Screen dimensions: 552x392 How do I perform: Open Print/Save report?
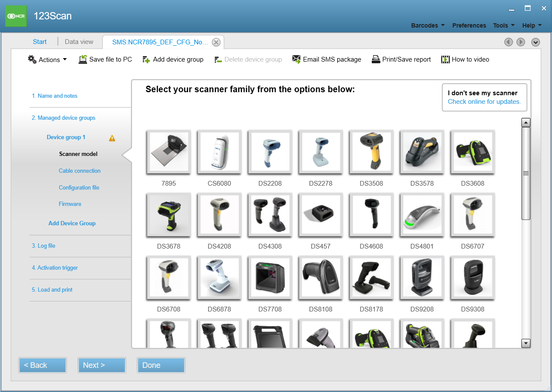(x=401, y=59)
